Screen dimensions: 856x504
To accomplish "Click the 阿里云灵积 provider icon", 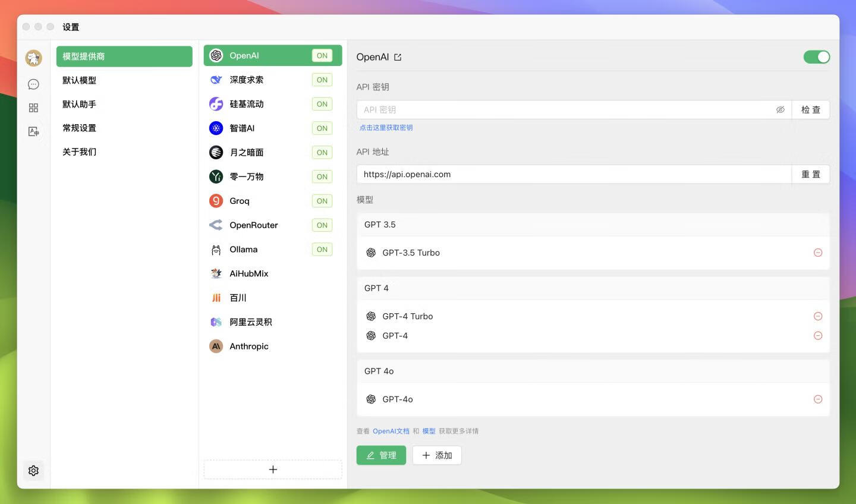I will pos(216,322).
